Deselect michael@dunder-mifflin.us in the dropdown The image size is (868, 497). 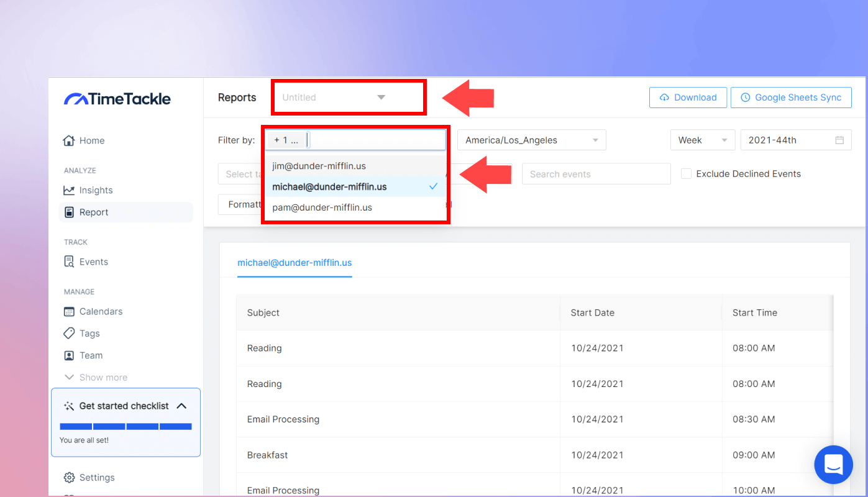[354, 186]
